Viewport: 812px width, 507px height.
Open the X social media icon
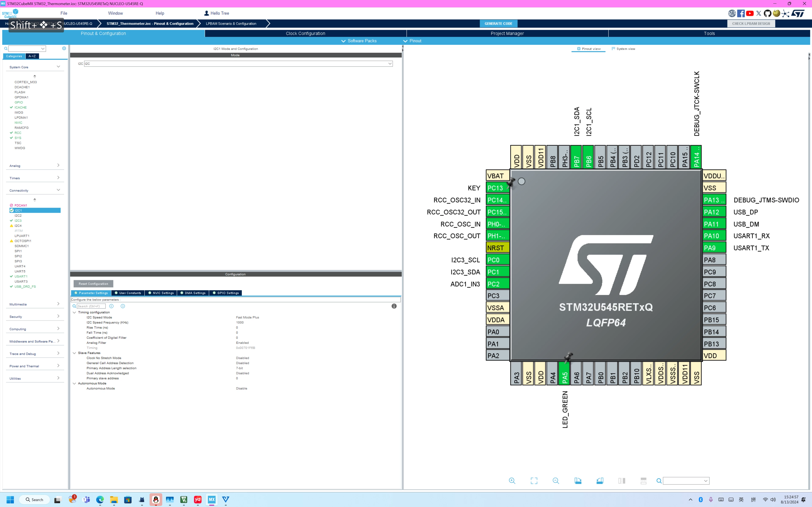point(759,13)
